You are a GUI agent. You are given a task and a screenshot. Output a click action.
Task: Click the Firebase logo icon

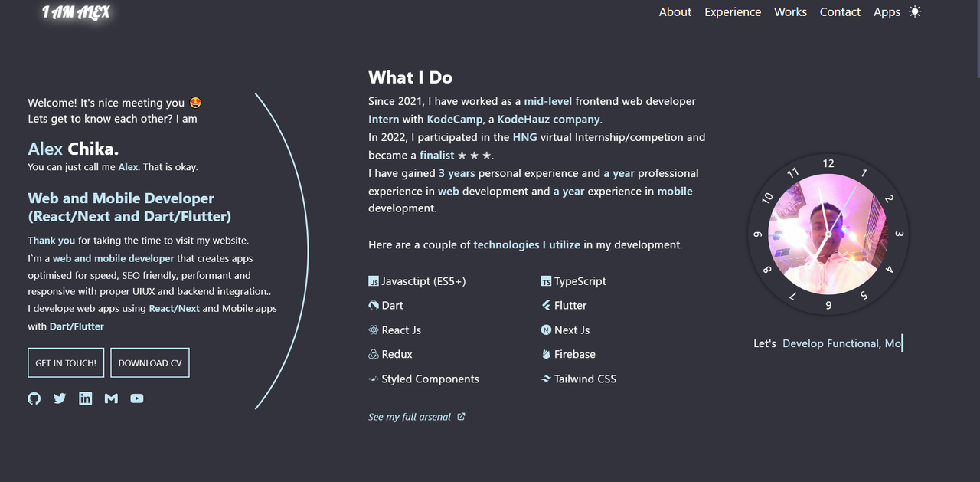coord(546,355)
